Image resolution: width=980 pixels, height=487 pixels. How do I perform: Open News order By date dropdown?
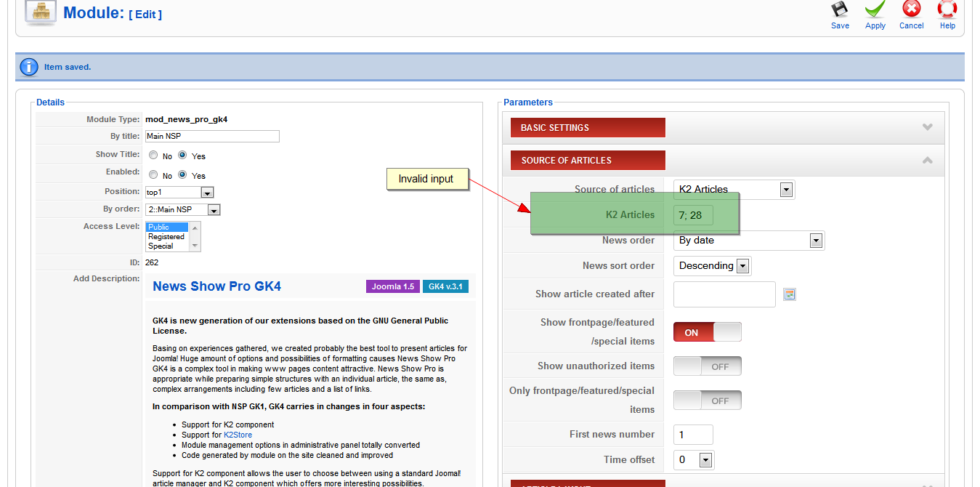coord(749,241)
